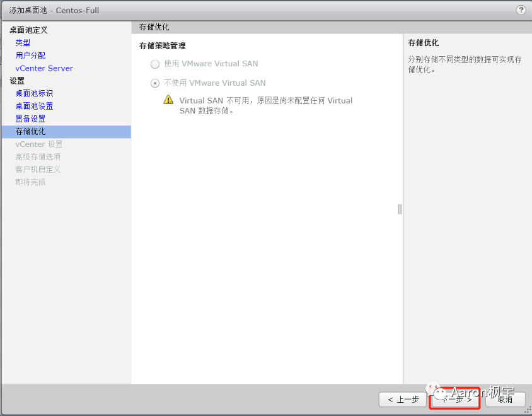The image size is (532, 416).
Task: Select the highlighted 存储优化 step
Action: (x=66, y=132)
